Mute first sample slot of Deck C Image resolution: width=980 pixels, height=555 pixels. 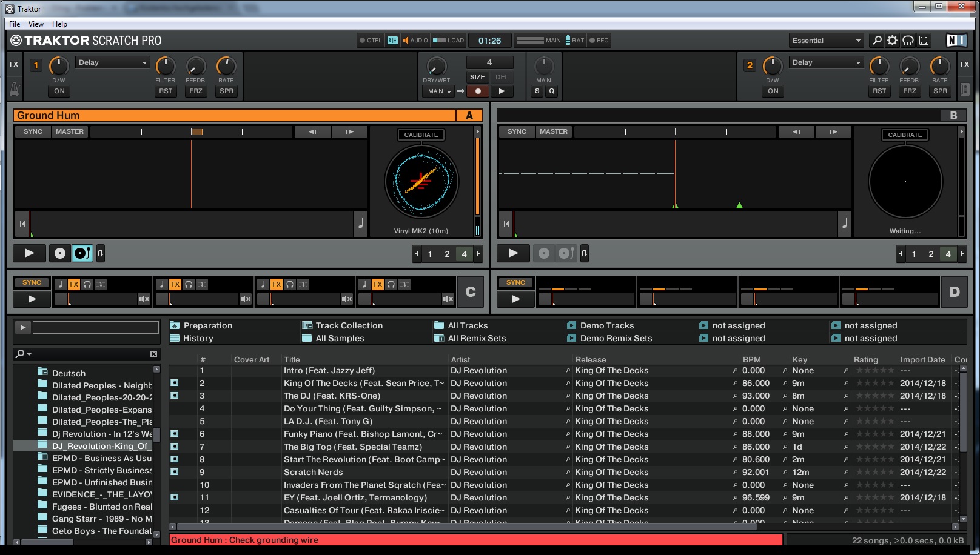click(x=144, y=299)
